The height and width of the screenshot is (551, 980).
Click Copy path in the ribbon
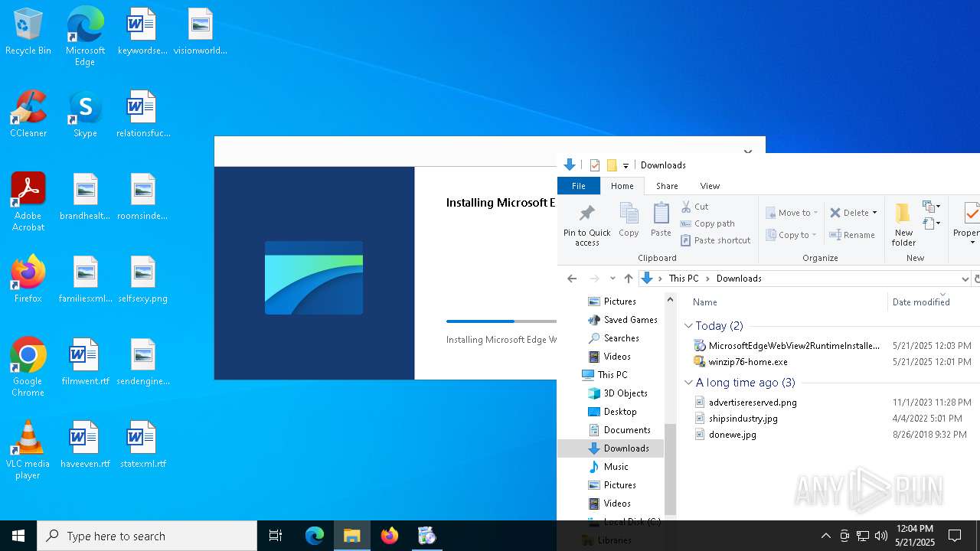[x=708, y=223]
